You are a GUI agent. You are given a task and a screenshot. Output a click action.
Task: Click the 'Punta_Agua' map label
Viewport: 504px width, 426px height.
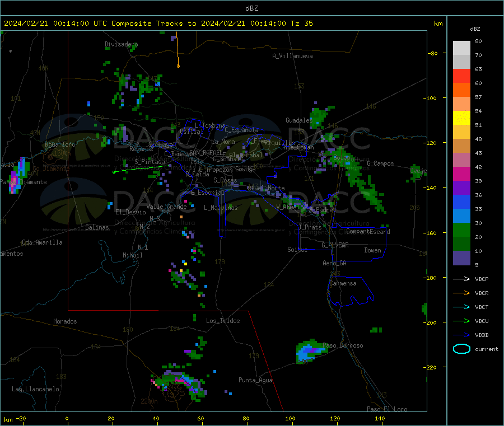click(x=255, y=380)
